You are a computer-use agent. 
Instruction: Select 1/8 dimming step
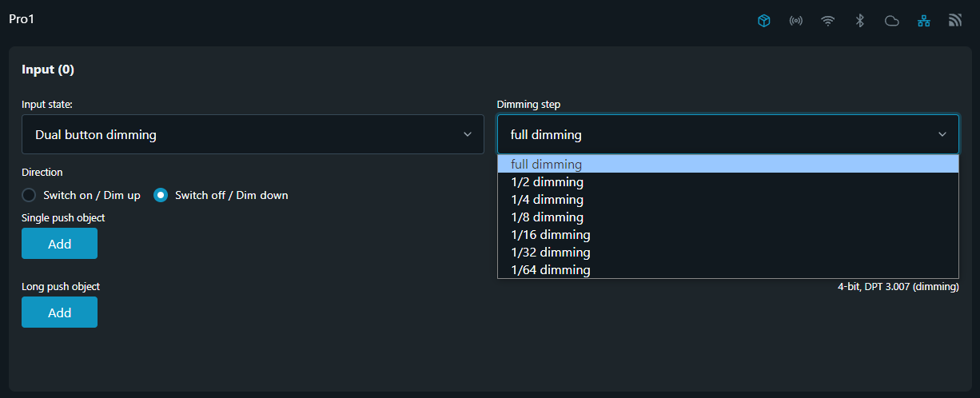pos(547,217)
